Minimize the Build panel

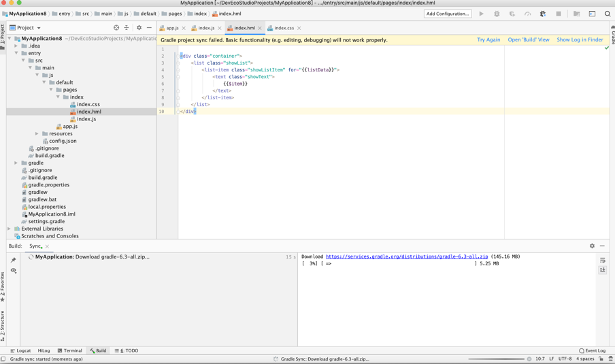point(602,246)
